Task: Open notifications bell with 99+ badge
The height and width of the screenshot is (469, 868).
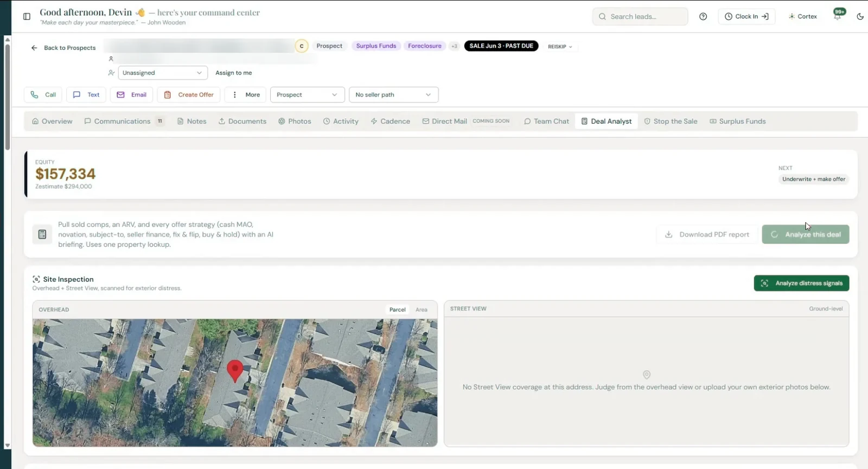Action: point(838,15)
